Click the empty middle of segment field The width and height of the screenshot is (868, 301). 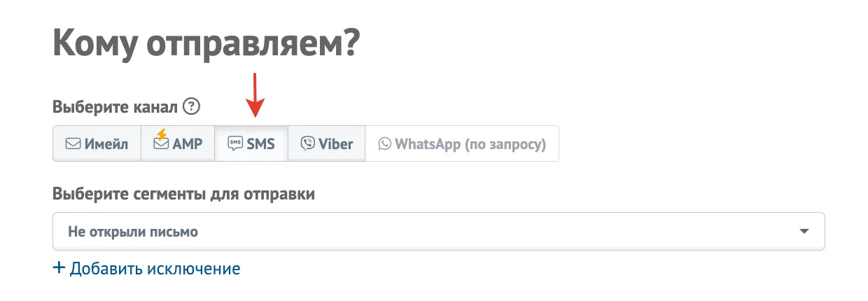click(x=490, y=232)
